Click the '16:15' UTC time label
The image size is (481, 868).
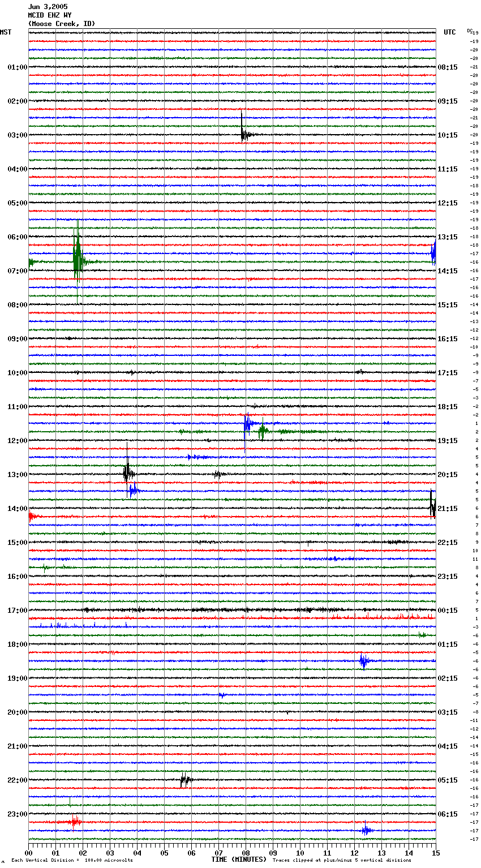coord(448,339)
